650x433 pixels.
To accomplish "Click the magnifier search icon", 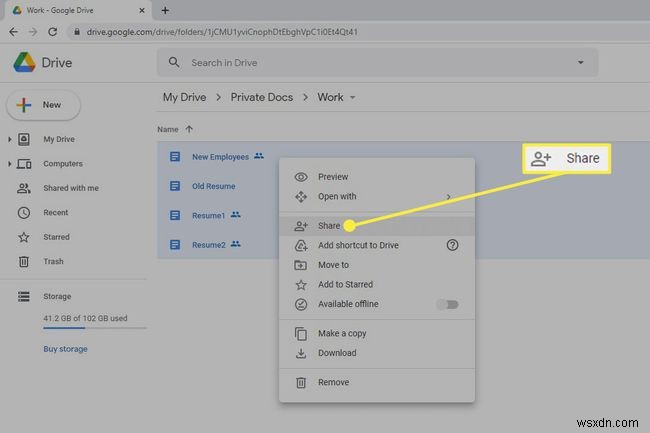I will pyautogui.click(x=174, y=63).
